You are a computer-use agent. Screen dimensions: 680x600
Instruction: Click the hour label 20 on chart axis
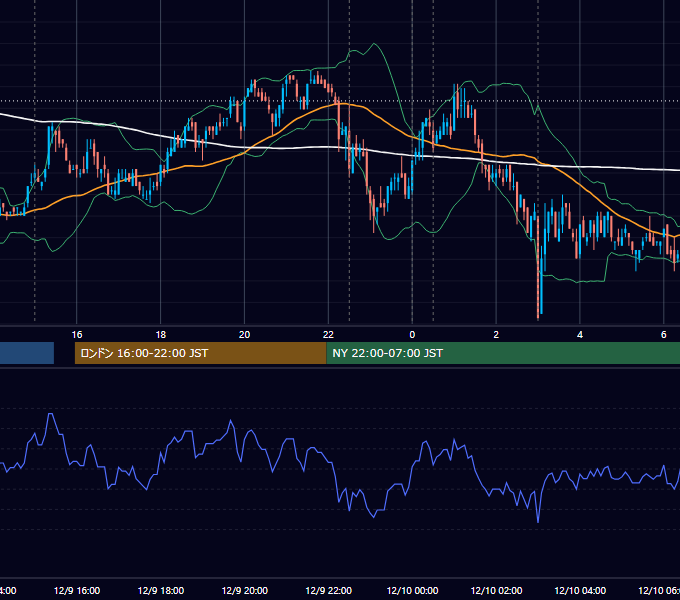click(x=244, y=334)
